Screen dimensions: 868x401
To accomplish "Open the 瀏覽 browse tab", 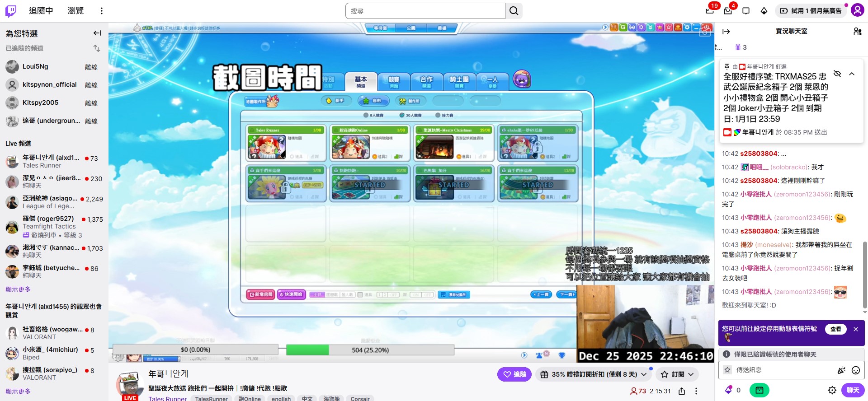I will 75,11.
